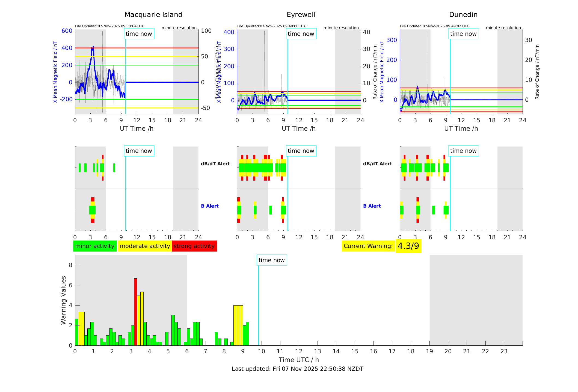
Task: Click the 'B Alert' label beside Dunedin panel
Action: coord(372,206)
